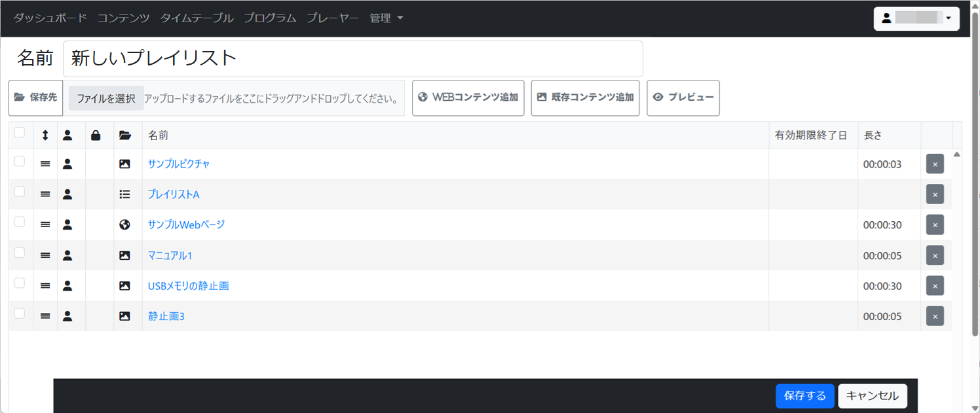Click the sort arrows icon in header
The width and height of the screenshot is (980, 413).
coord(45,135)
